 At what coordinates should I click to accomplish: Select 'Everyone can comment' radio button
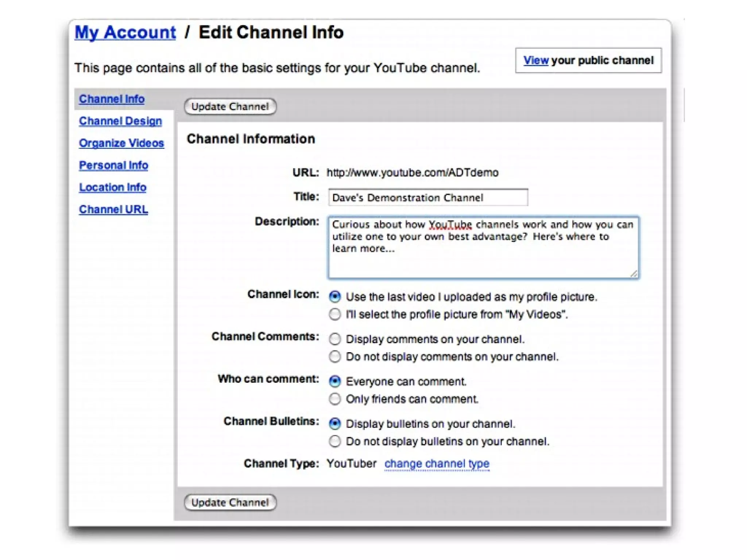334,381
